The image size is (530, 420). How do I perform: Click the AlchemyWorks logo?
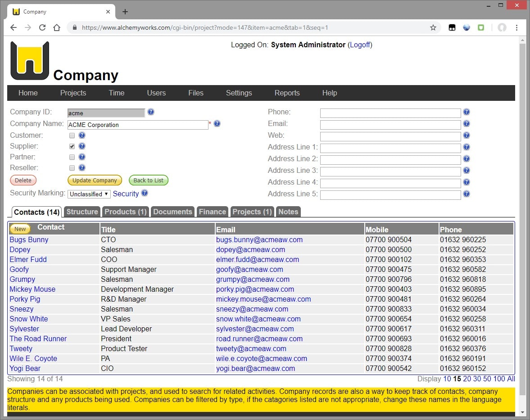[x=30, y=60]
